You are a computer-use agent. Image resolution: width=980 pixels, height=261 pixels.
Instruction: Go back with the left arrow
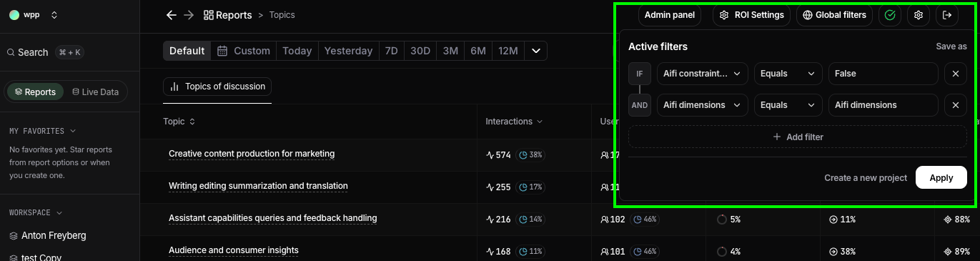pyautogui.click(x=171, y=14)
